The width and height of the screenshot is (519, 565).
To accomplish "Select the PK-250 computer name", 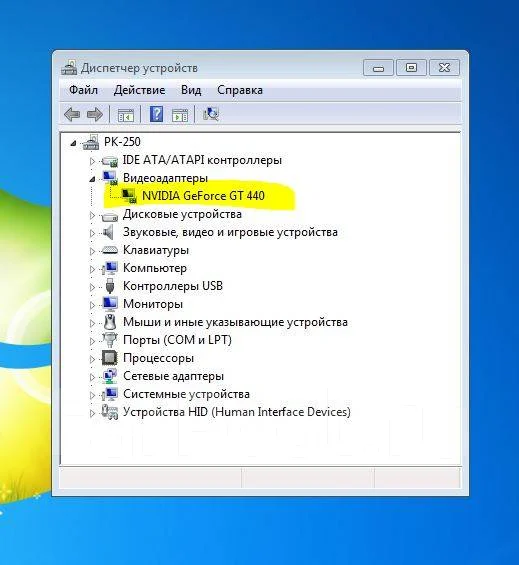I will [122, 142].
